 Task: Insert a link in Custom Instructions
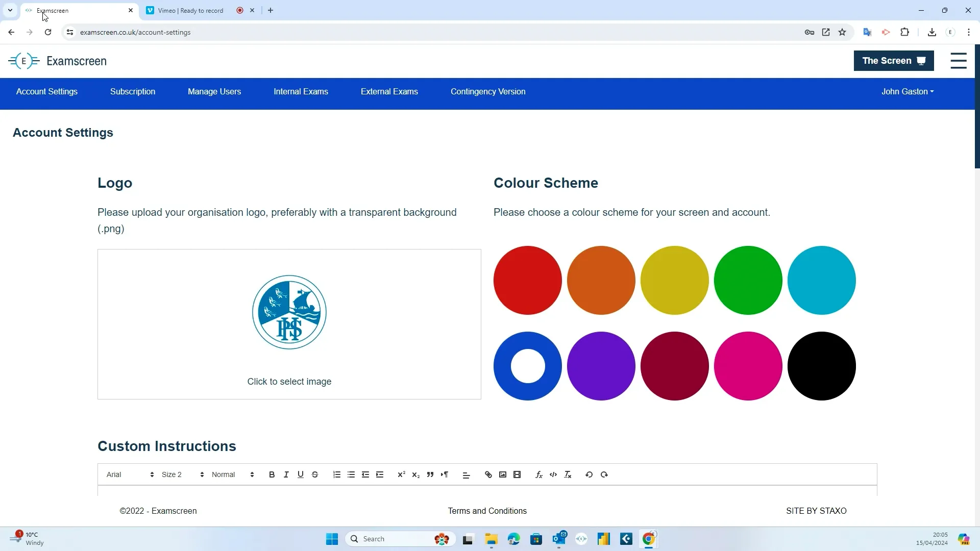(488, 475)
